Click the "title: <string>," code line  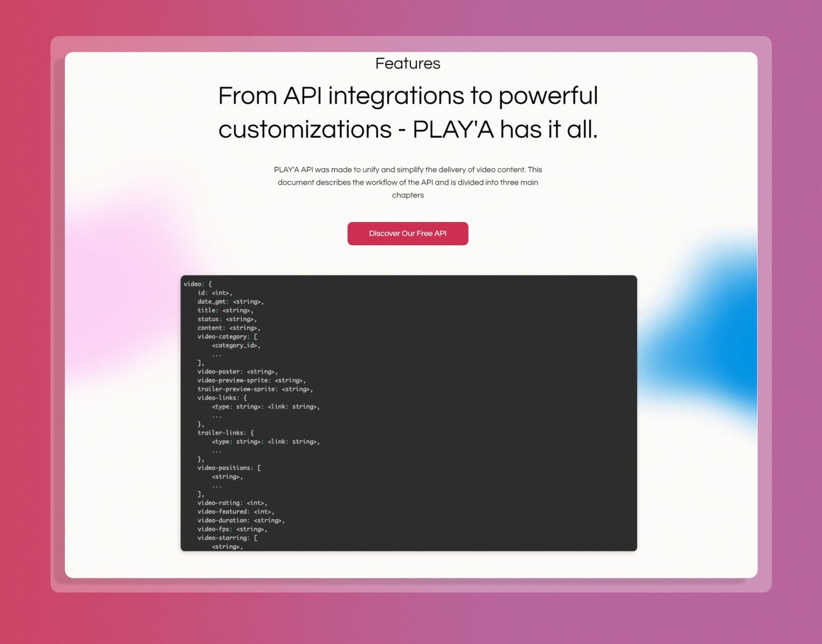(x=225, y=310)
